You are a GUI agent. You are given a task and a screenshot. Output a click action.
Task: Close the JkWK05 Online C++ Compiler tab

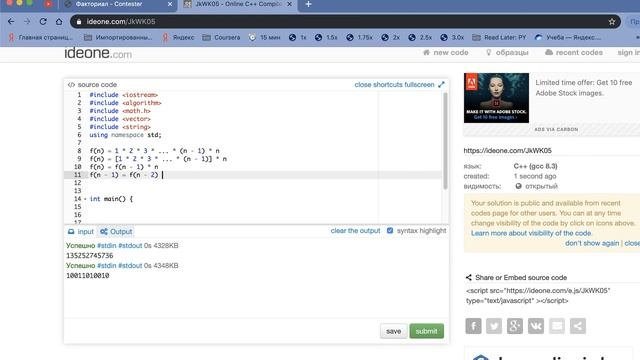pyautogui.click(x=289, y=4)
